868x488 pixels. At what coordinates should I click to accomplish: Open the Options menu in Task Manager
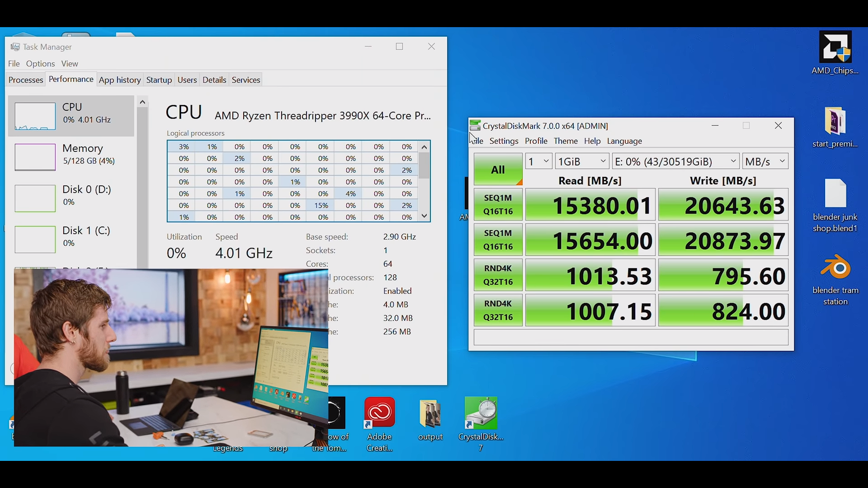point(40,64)
